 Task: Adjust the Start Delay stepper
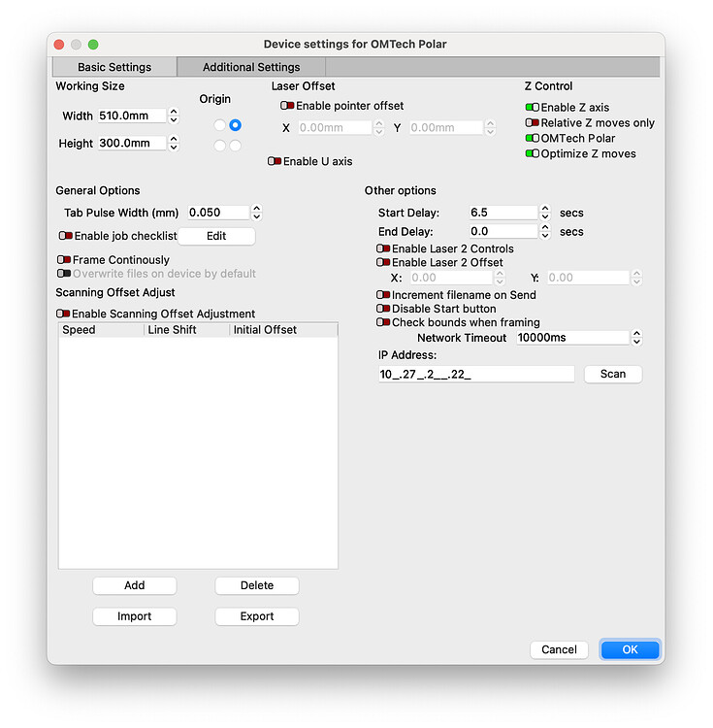pos(545,213)
